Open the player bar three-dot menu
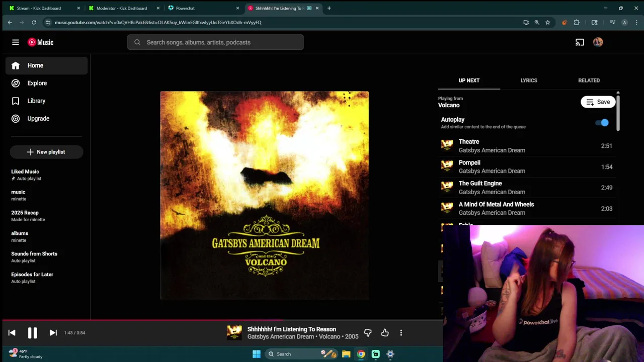The height and width of the screenshot is (362, 644). pyautogui.click(x=401, y=333)
